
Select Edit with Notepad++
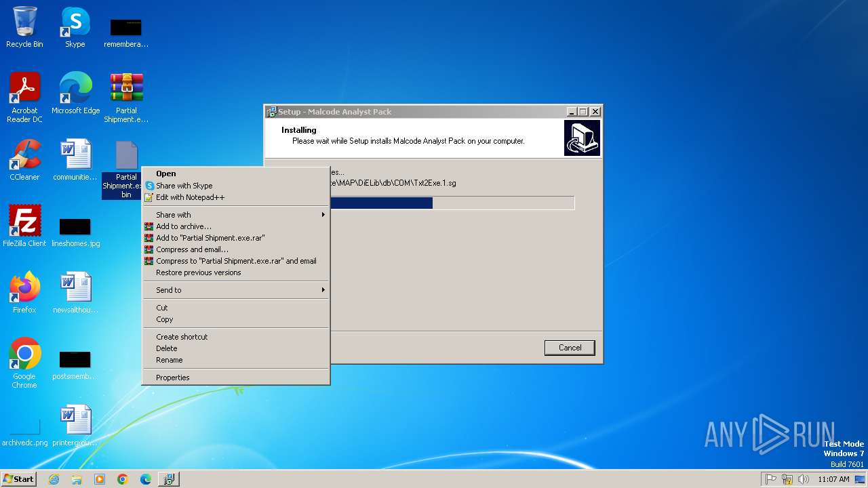[x=235, y=197]
